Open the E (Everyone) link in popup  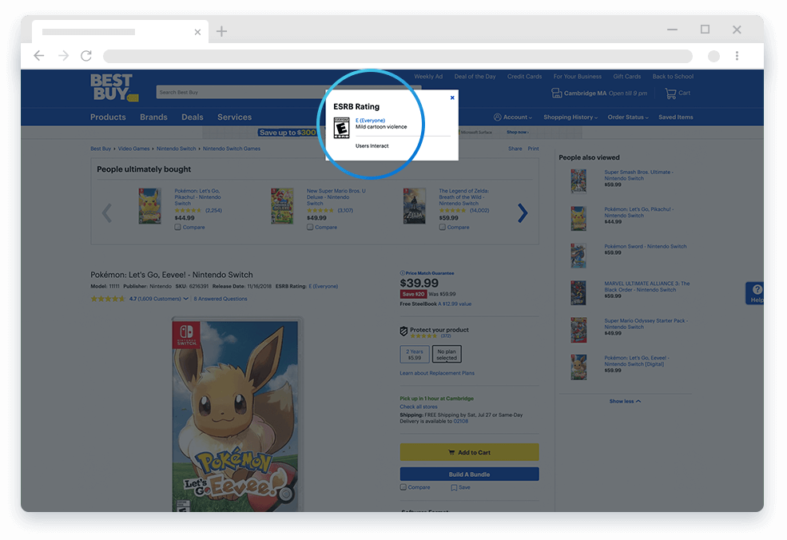pyautogui.click(x=370, y=120)
